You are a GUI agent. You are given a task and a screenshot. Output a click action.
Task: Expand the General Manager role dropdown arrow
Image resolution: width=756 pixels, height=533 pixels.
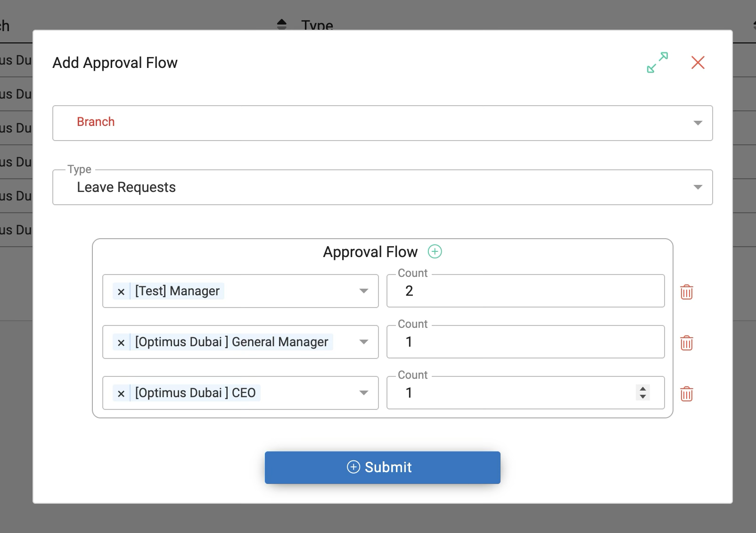point(363,342)
